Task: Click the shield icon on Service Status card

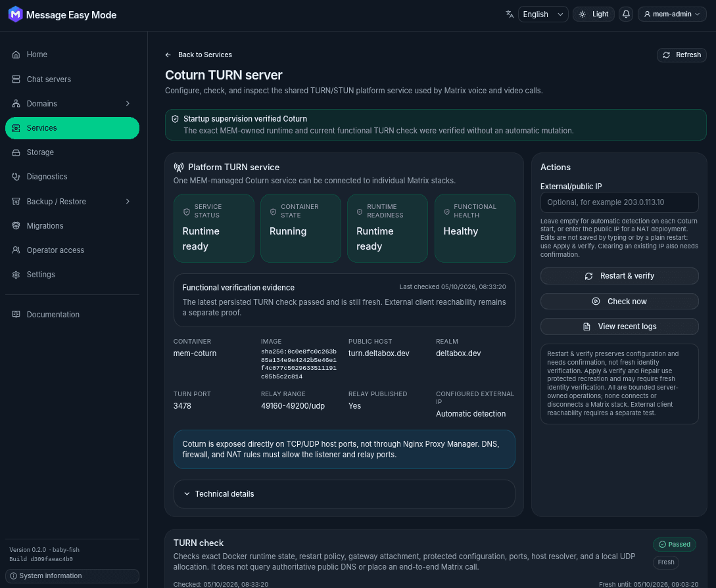Action: coord(186,212)
